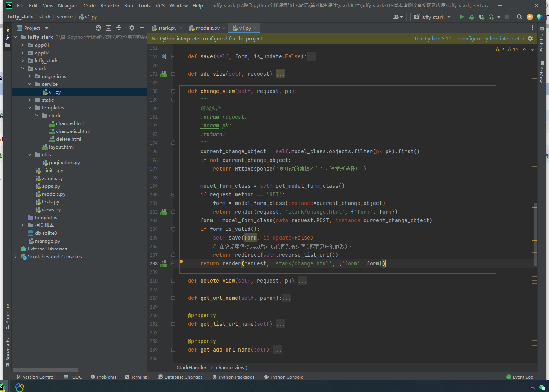Expand all folders in Project panel
Viewport: 549px width, 392px height.
(109, 28)
